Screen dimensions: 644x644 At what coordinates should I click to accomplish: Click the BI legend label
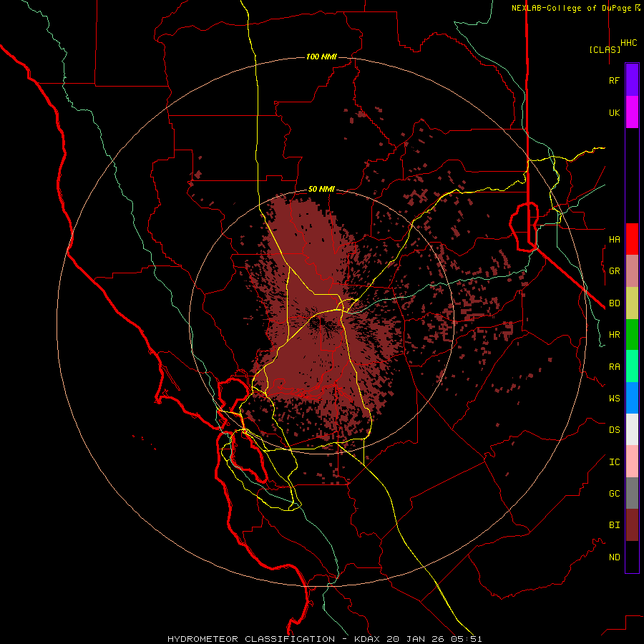pyautogui.click(x=614, y=525)
